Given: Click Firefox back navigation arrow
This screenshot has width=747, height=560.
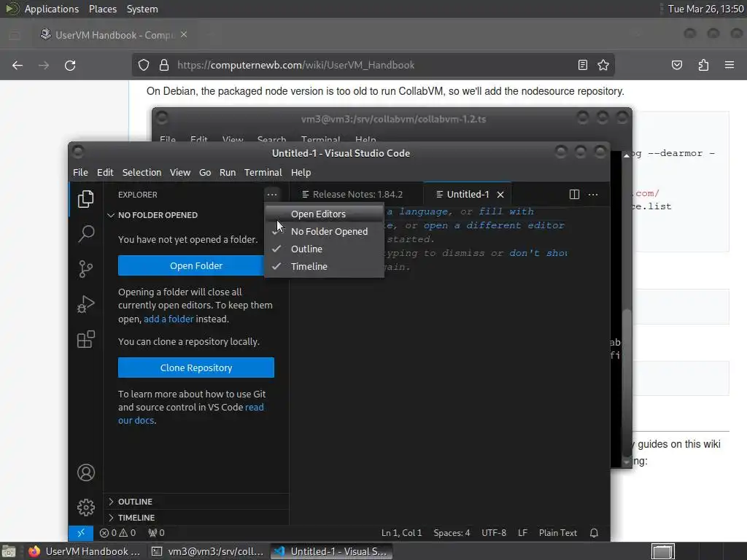Looking at the screenshot, I should (18, 65).
